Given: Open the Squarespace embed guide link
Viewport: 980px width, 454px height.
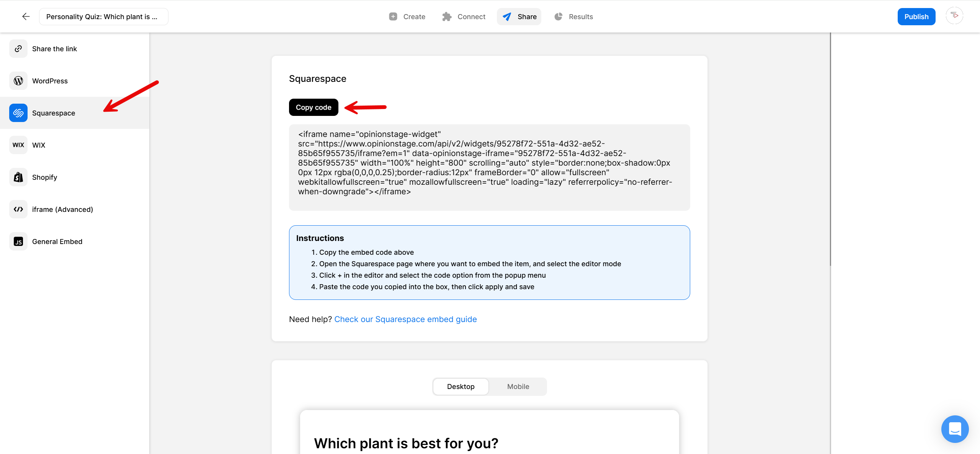Looking at the screenshot, I should [405, 319].
